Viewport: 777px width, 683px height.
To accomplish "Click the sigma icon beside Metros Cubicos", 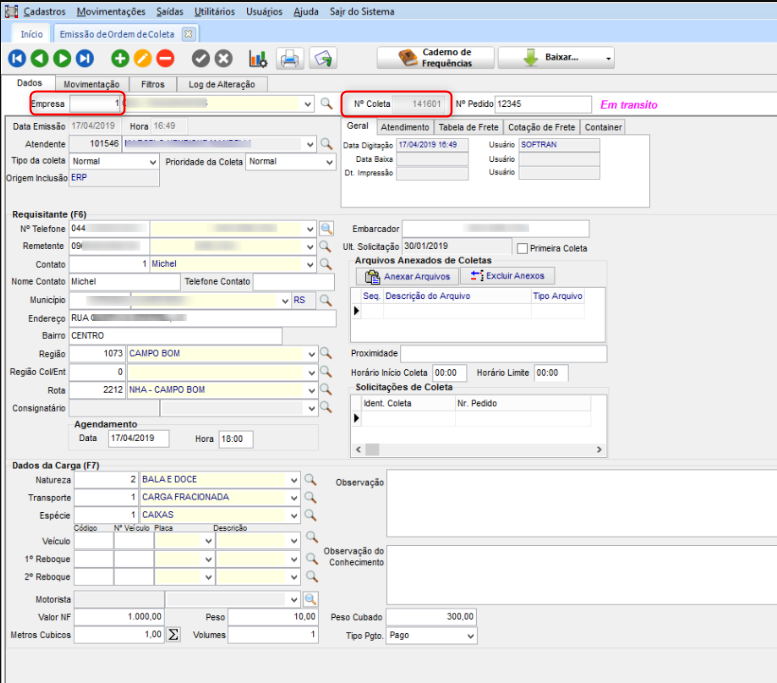I will pos(172,635).
